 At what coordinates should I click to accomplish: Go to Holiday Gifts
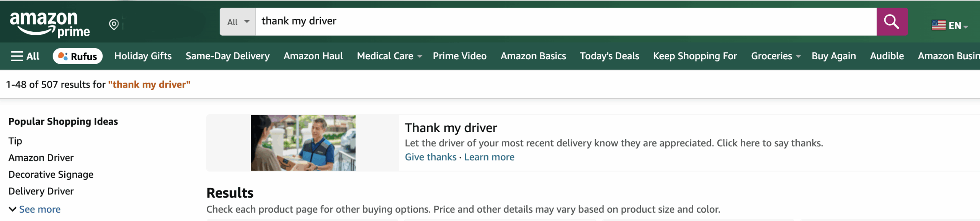tap(143, 56)
